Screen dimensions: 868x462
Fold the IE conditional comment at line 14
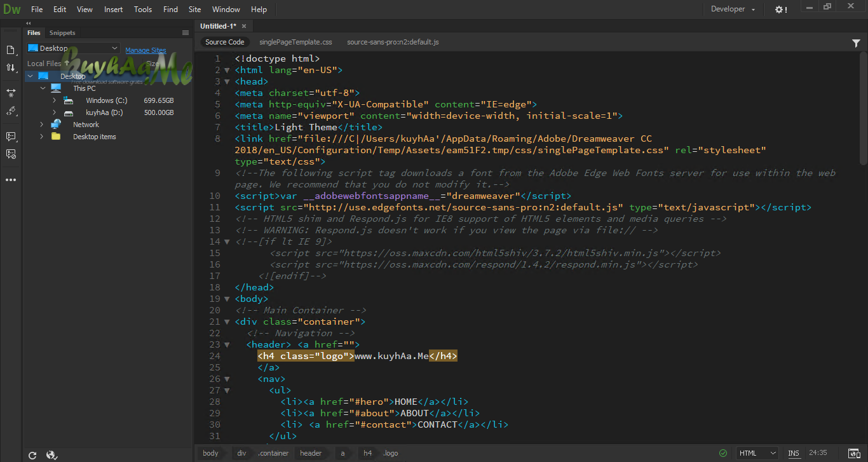227,241
